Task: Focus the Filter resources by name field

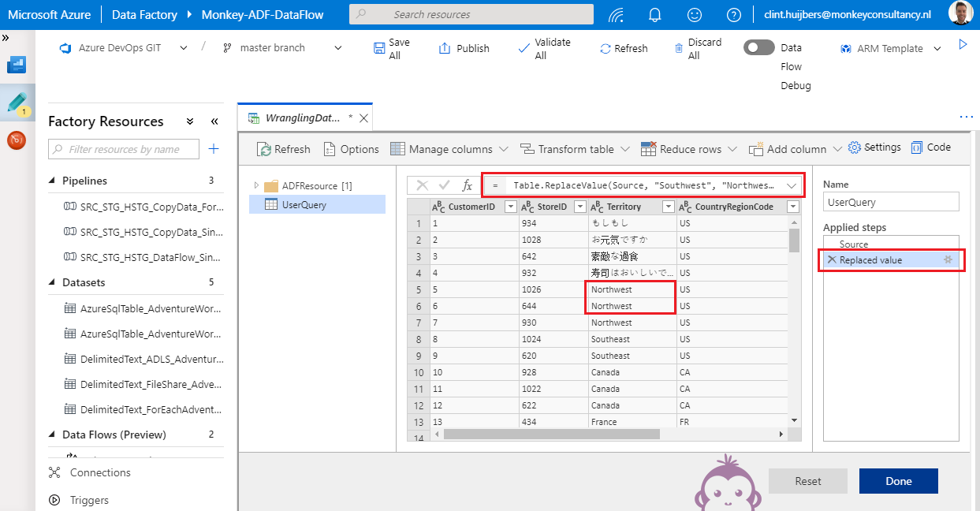Action: pyautogui.click(x=124, y=149)
